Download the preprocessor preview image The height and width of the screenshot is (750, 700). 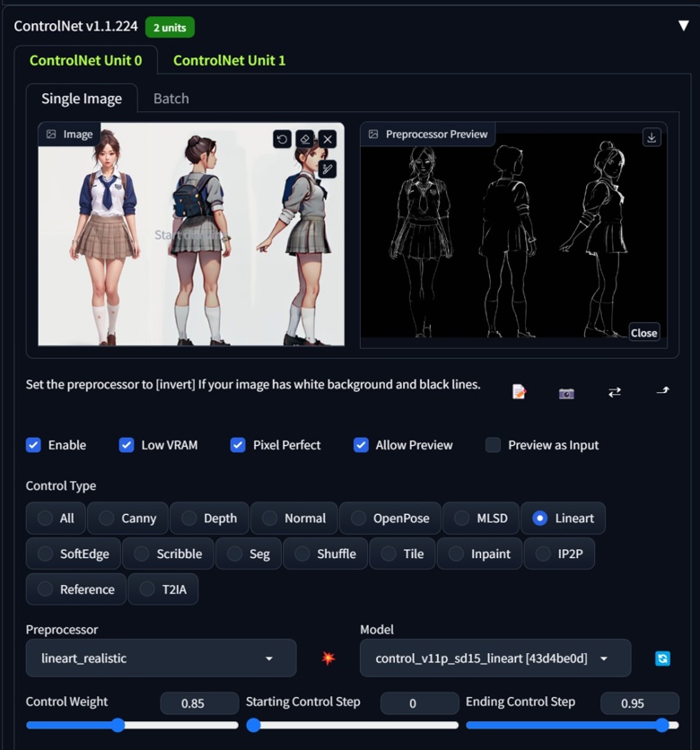click(x=652, y=137)
